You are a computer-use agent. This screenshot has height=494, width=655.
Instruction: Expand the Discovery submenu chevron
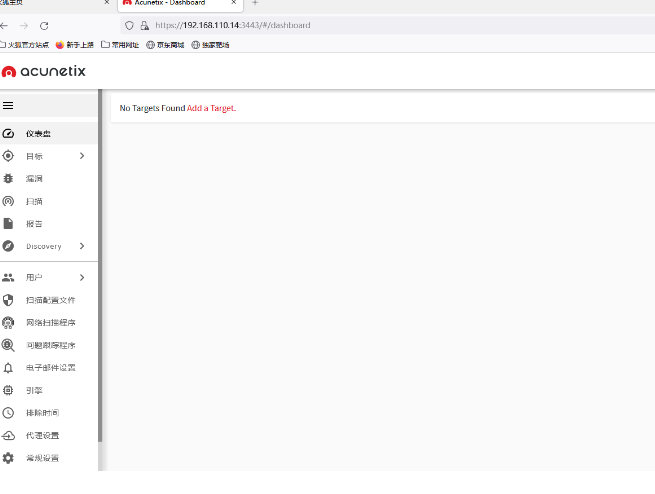tap(82, 246)
